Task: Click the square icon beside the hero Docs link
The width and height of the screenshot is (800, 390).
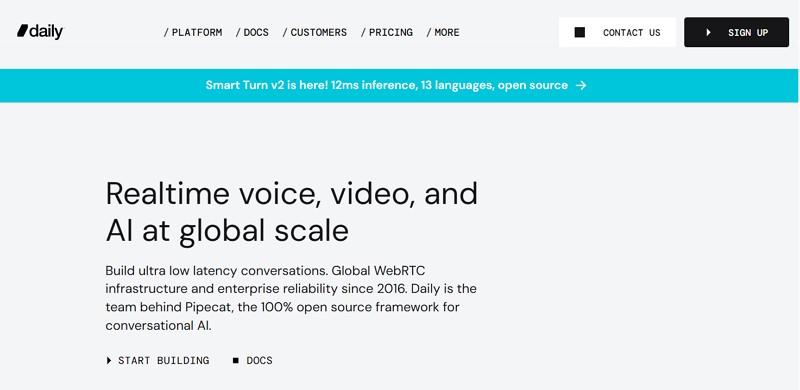Action: coord(236,360)
